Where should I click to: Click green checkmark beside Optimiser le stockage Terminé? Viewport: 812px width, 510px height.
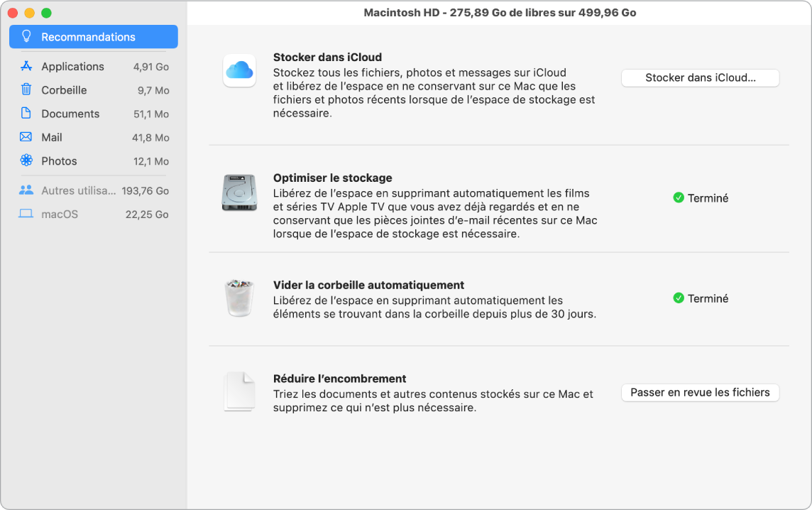click(x=679, y=197)
